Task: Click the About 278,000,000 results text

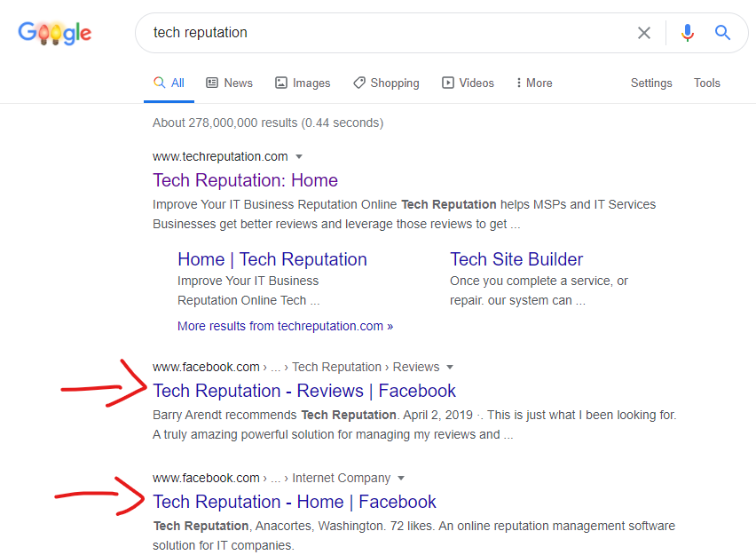Action: [x=268, y=123]
